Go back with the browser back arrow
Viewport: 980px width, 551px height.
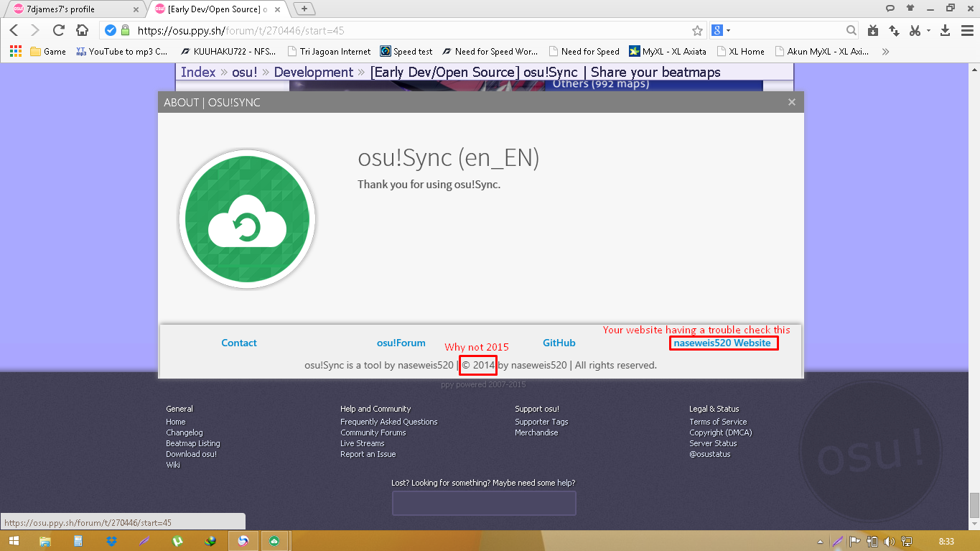coord(14,30)
